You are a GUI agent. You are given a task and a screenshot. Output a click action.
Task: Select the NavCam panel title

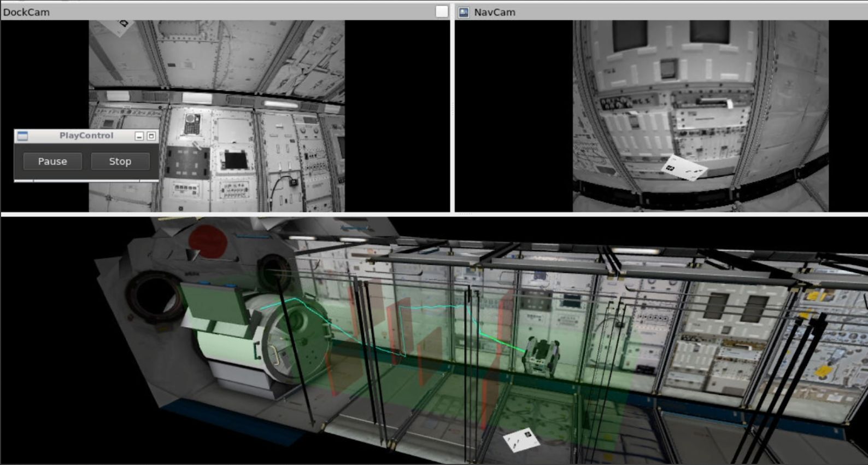click(x=495, y=12)
